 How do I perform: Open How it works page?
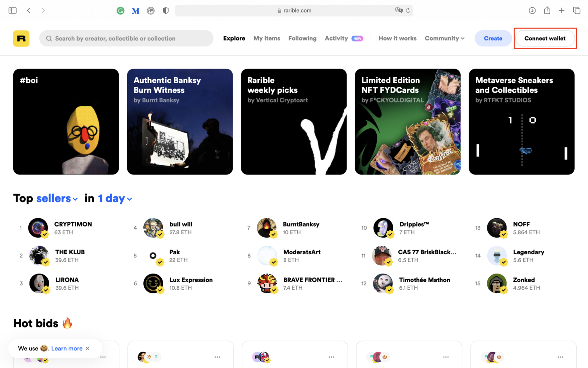click(x=398, y=38)
